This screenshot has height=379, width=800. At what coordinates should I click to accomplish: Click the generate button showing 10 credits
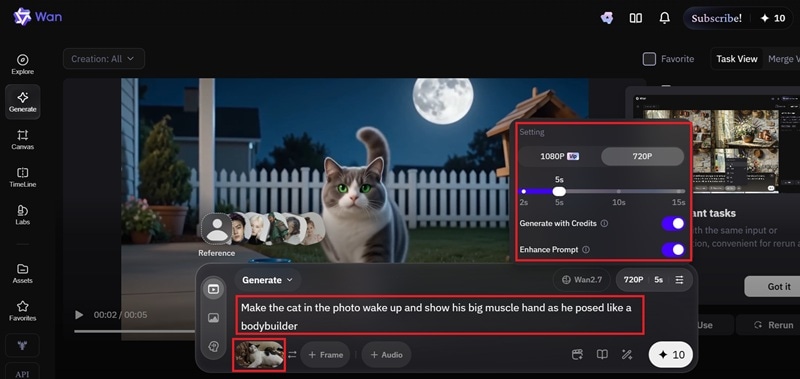coord(670,355)
